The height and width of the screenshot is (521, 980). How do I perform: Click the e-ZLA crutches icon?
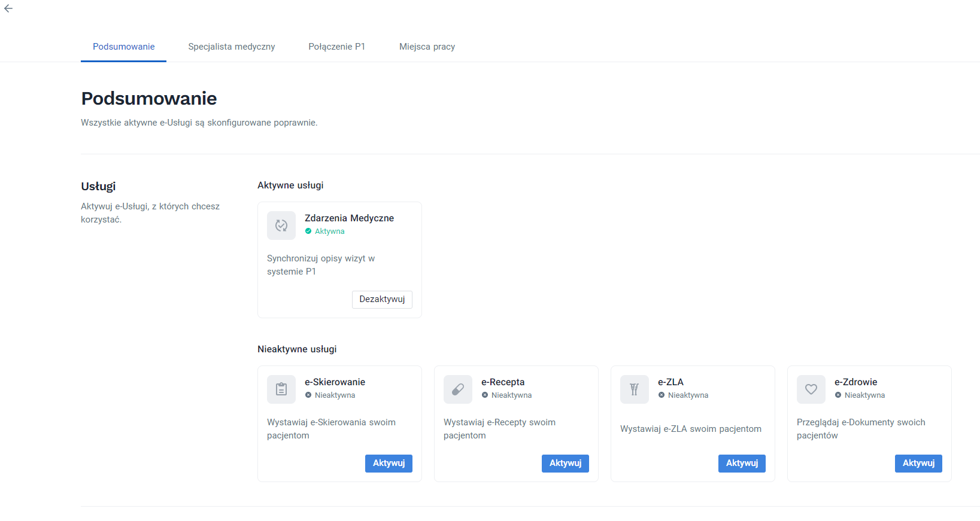point(635,389)
